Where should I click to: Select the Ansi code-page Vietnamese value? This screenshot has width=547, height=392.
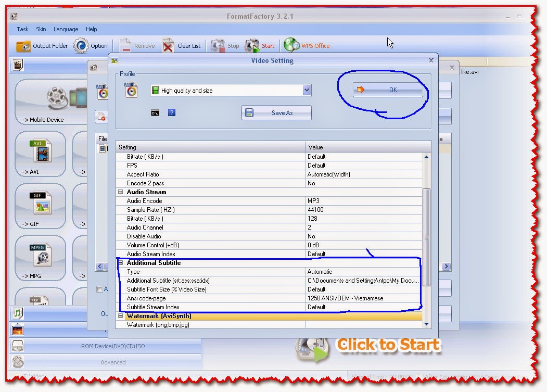coord(363,298)
